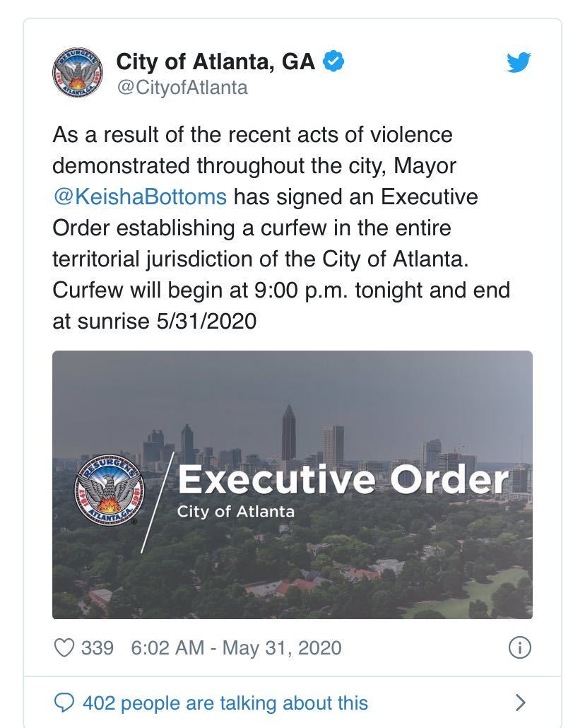Click the 339 likes count

point(97,647)
